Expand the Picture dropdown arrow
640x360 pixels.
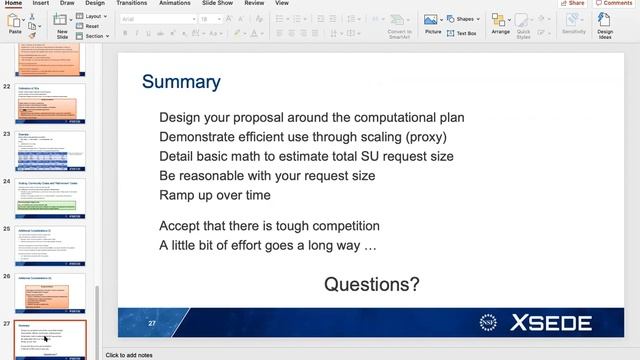pyautogui.click(x=441, y=20)
